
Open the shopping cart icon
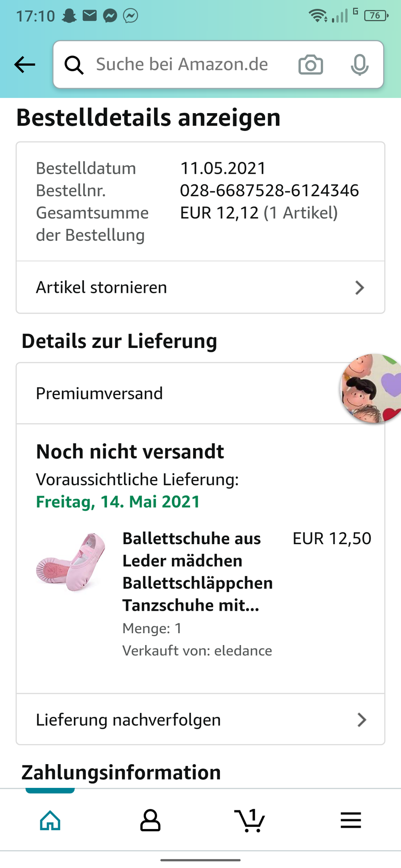[x=250, y=820]
